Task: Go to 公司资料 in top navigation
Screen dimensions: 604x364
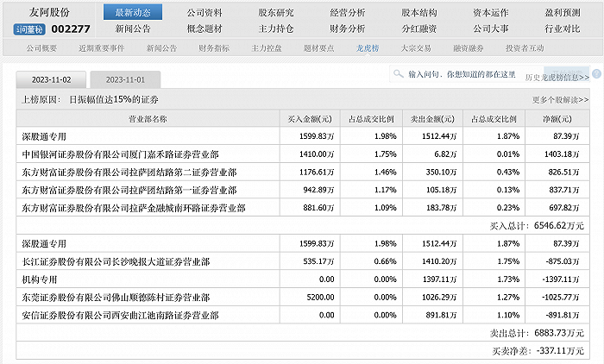Action: pos(204,13)
